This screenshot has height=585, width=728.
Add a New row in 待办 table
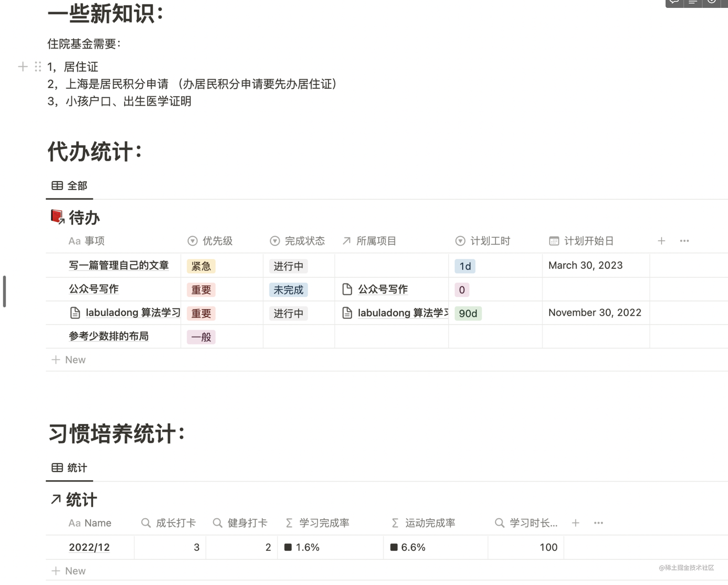69,360
